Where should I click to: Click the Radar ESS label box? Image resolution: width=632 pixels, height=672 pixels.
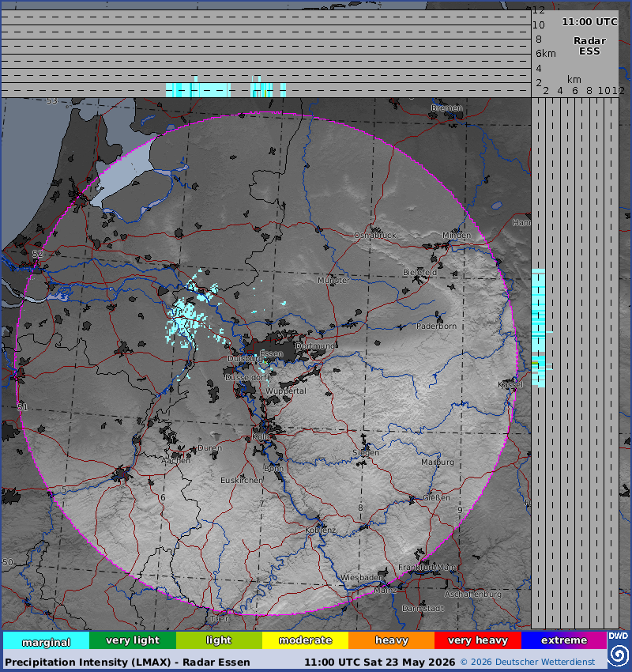click(589, 46)
